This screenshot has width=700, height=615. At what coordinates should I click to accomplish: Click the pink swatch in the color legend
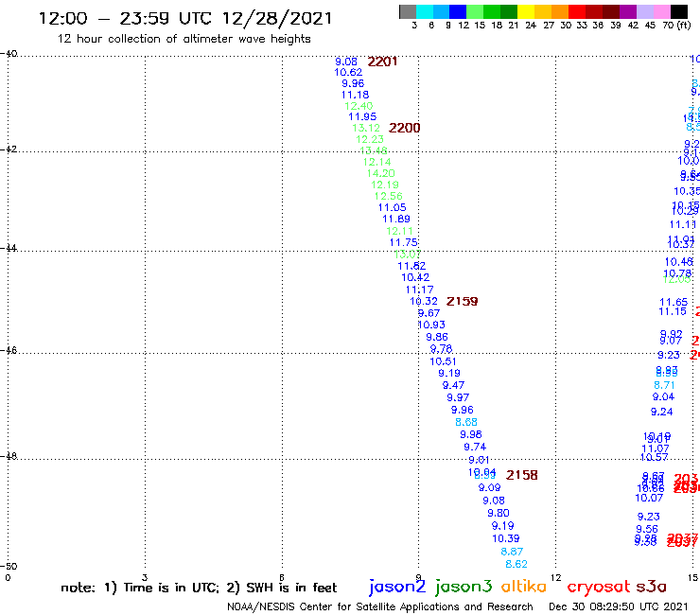coord(661,11)
